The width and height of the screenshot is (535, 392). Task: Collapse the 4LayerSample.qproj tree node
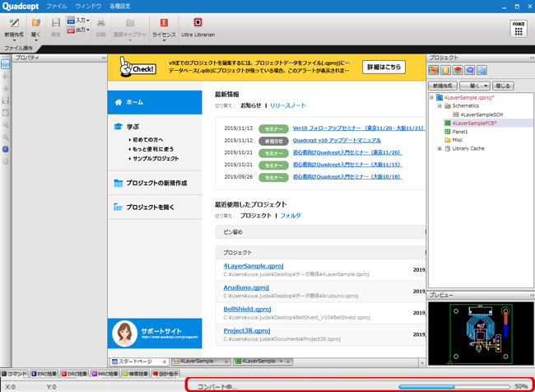[431, 97]
